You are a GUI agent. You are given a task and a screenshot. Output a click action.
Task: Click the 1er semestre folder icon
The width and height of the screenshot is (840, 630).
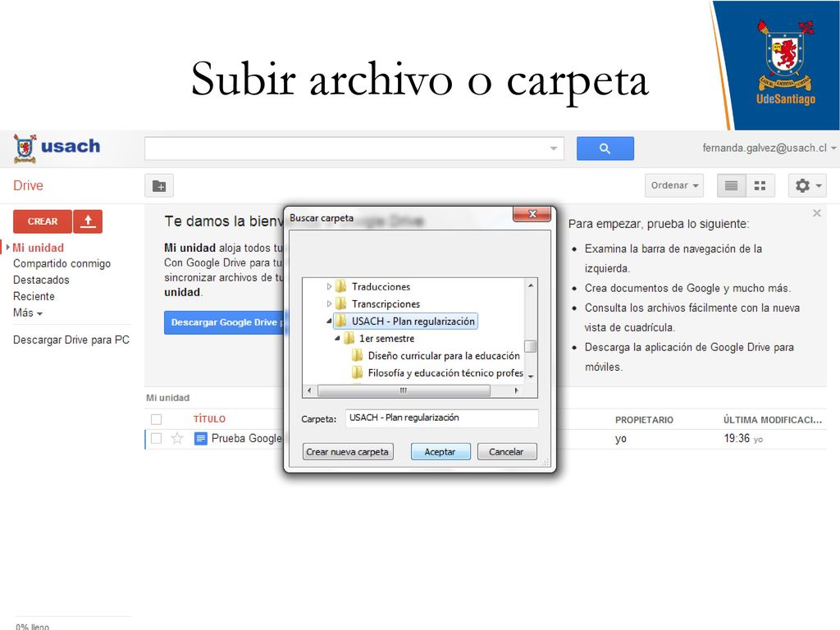[349, 338]
